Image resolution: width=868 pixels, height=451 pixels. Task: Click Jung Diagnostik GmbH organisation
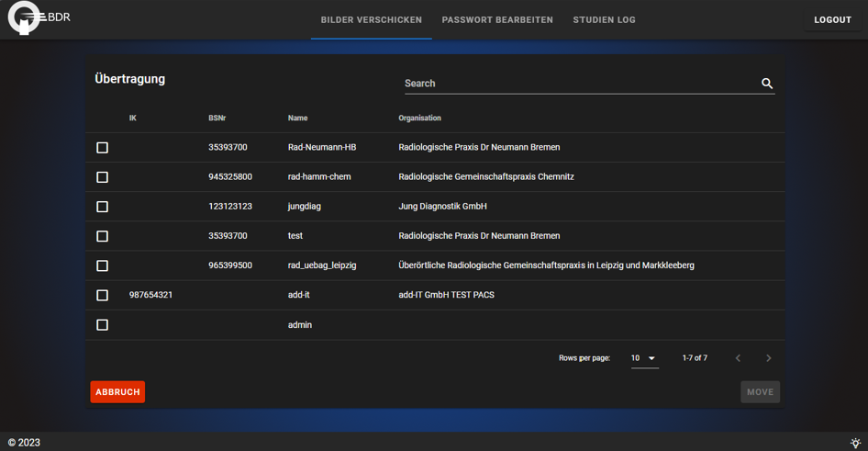443,206
